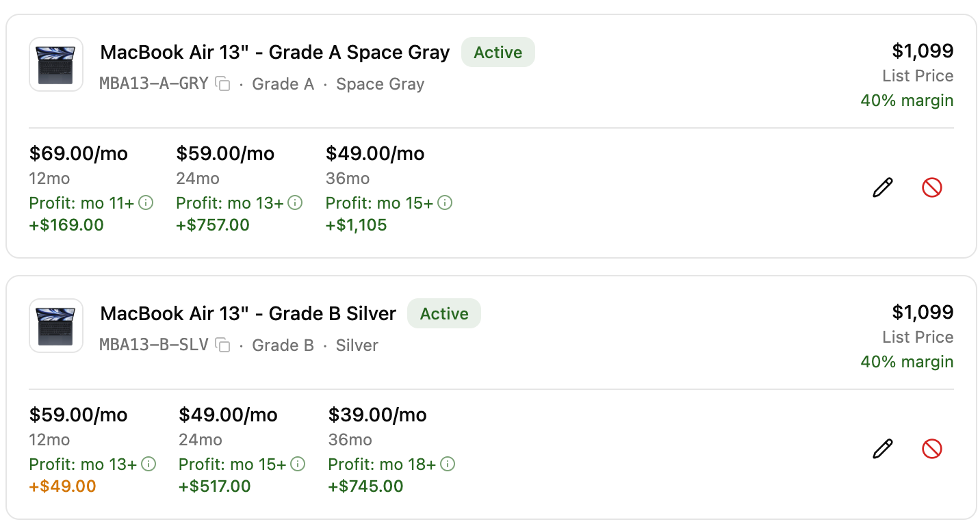Select the $39.00/mo 36-month plan price
Screen dimensions: 980x524
(x=378, y=415)
